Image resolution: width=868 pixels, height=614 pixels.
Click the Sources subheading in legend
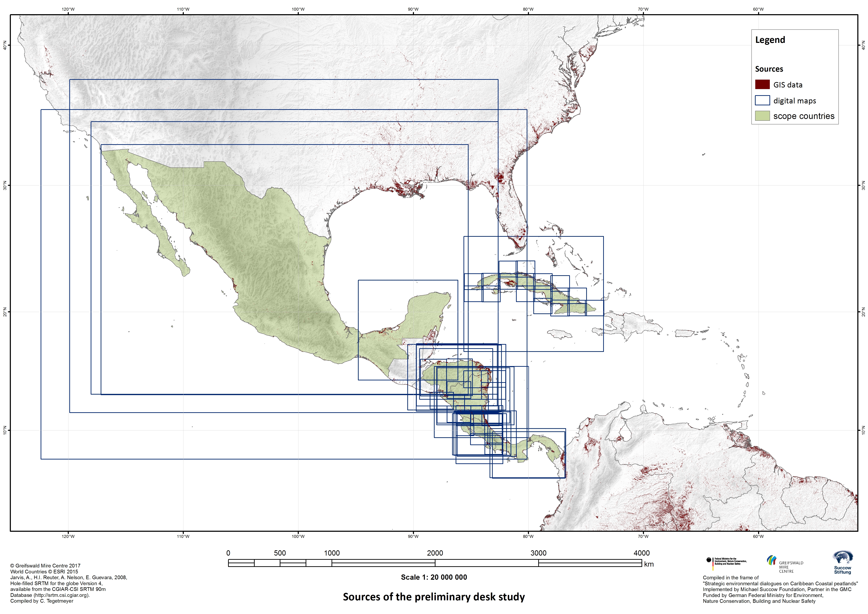pos(769,69)
